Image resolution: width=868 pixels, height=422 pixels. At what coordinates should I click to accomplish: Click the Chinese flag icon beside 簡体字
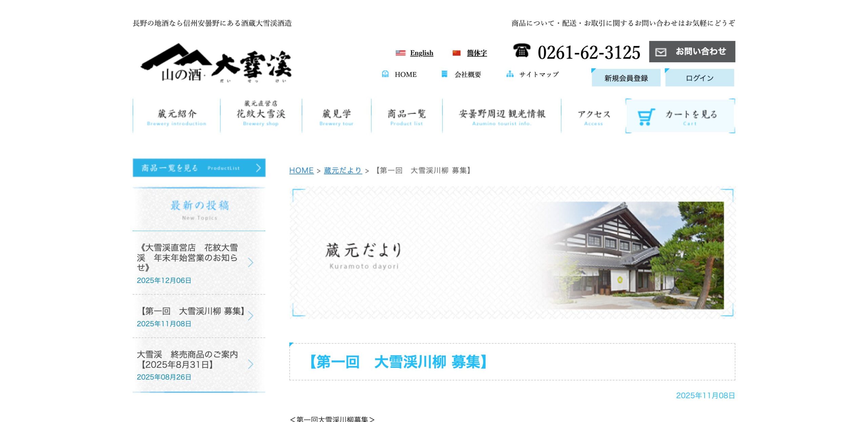[x=456, y=53]
